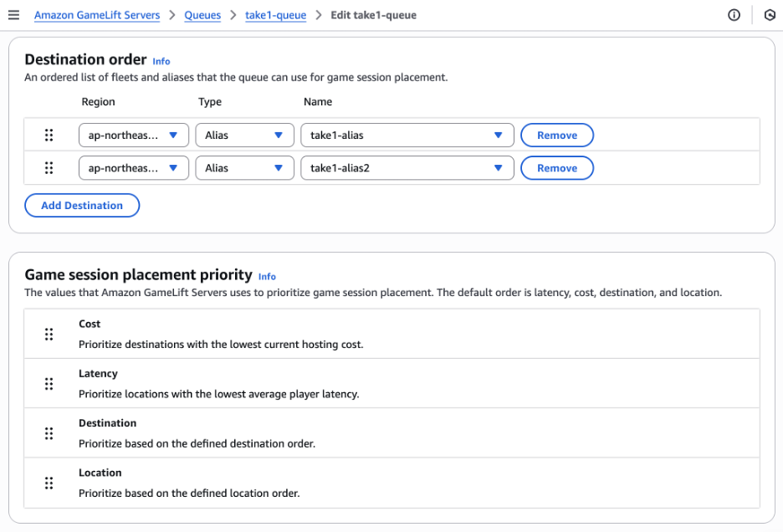Open Region dropdown for take1-alias row
The height and width of the screenshot is (532, 783).
(x=133, y=135)
